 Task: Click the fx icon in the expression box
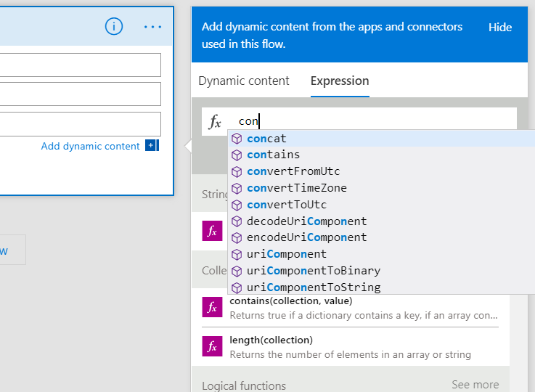(215, 122)
